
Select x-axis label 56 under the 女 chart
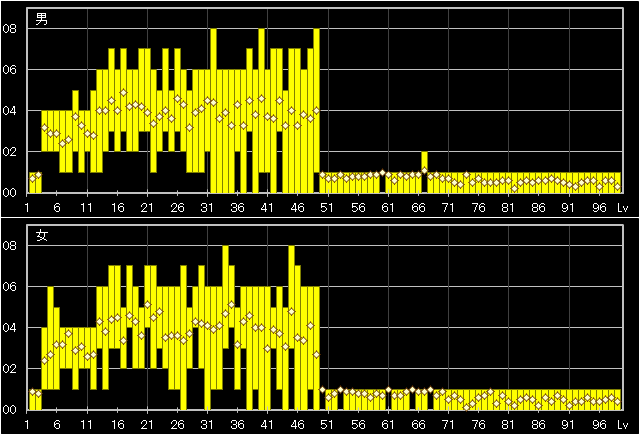(358, 425)
